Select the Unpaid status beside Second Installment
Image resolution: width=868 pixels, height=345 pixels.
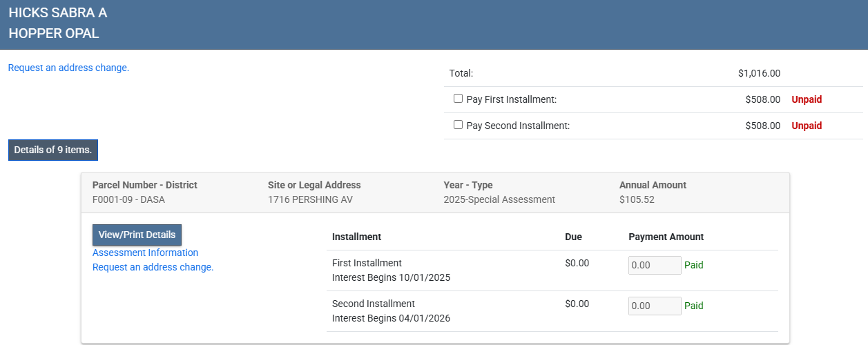(x=807, y=126)
